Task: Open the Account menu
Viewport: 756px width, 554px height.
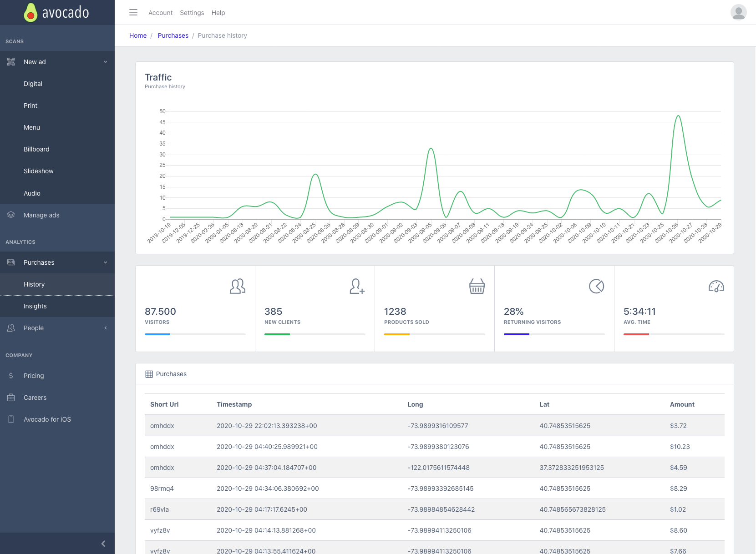Action: coord(160,13)
